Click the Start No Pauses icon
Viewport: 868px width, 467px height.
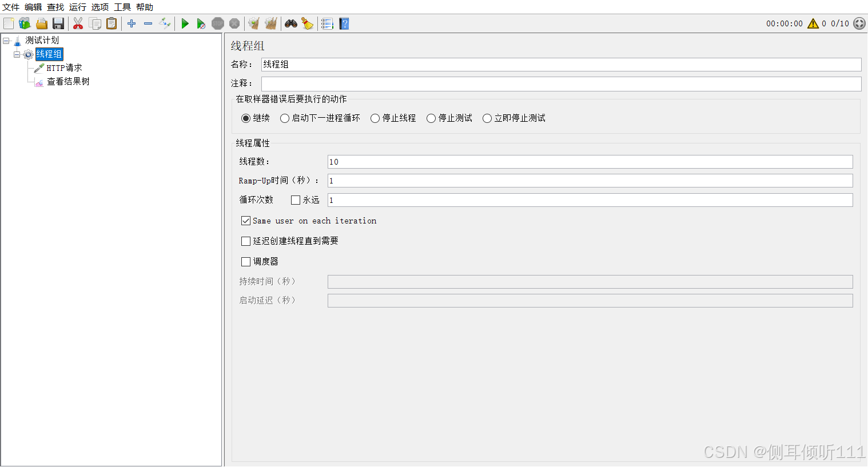[201, 23]
